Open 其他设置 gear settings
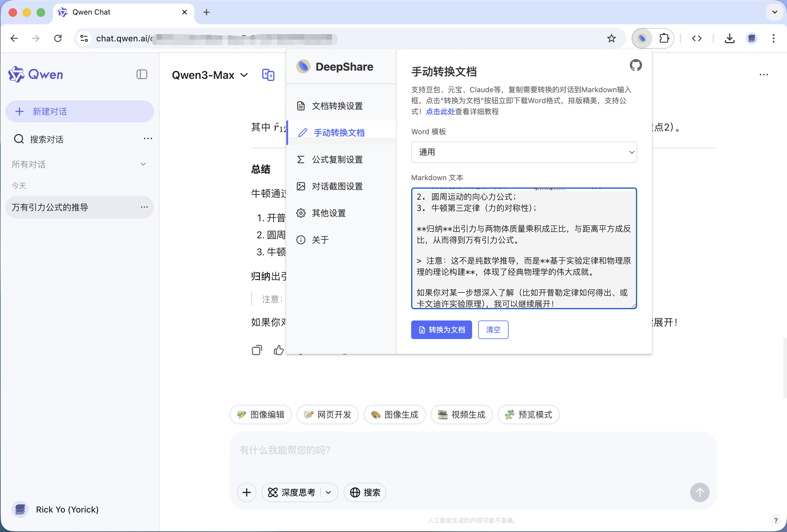 click(x=328, y=213)
